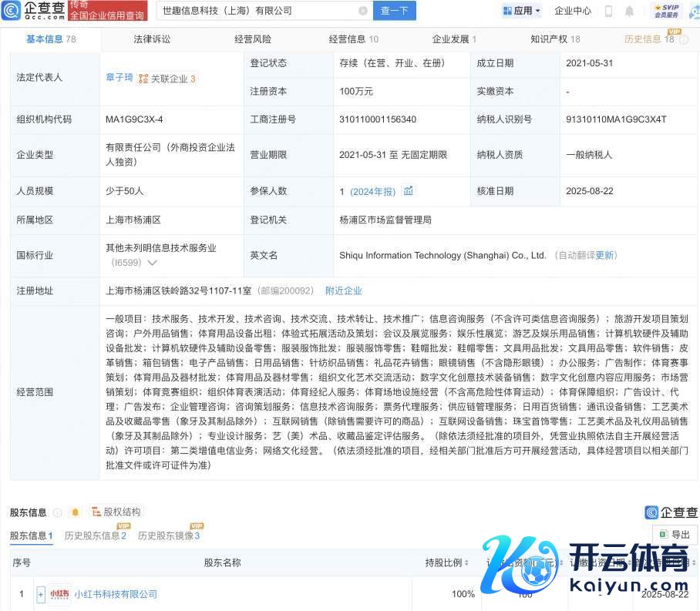View 附近企业 nearby companies link
700x611 pixels.
[x=343, y=290]
